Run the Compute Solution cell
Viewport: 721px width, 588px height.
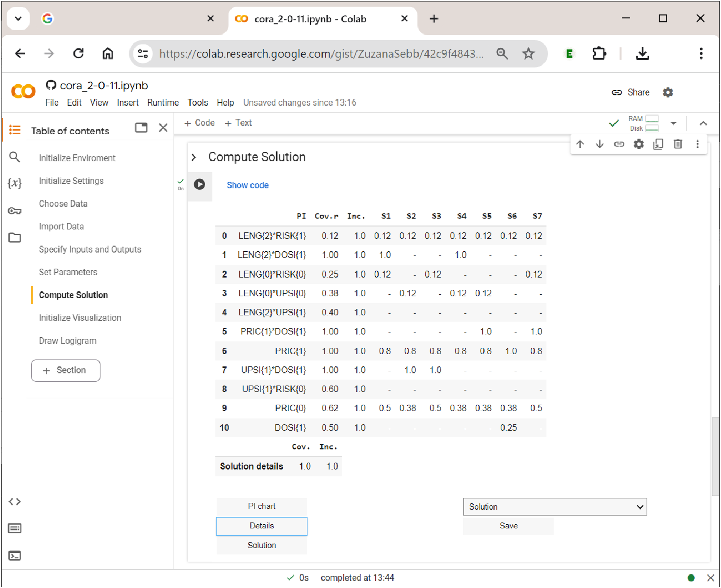[199, 184]
